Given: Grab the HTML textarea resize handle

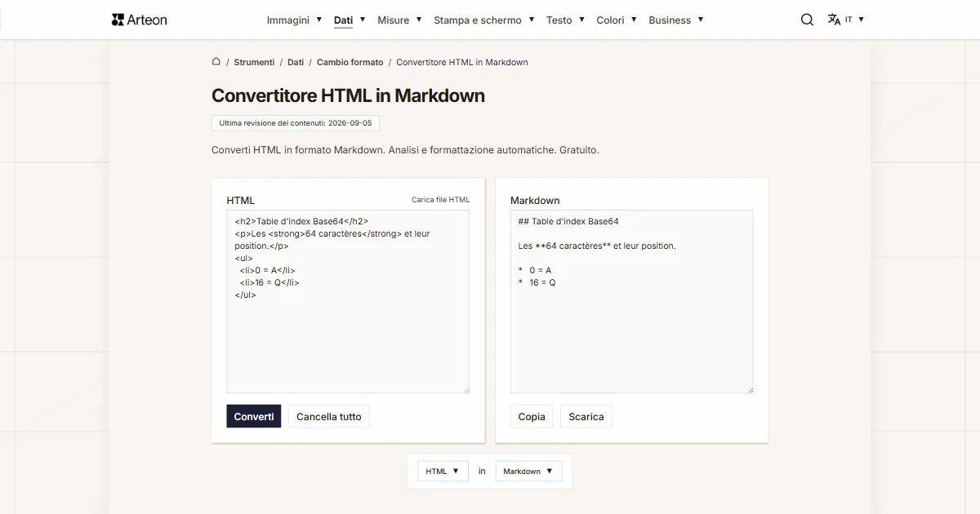Looking at the screenshot, I should point(466,389).
